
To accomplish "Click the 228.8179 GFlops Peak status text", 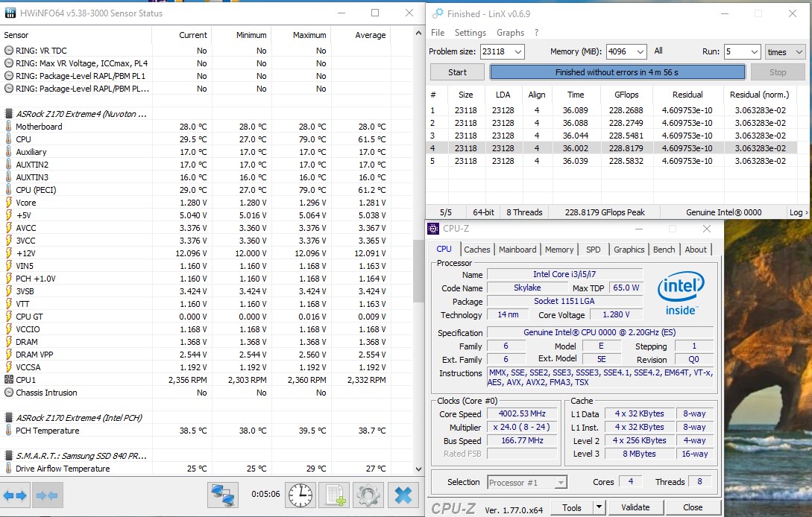I will 604,212.
